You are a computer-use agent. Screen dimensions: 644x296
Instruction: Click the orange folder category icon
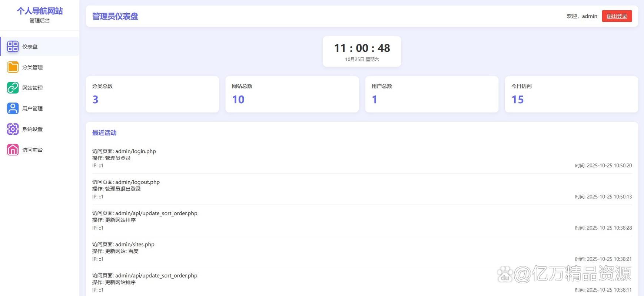(x=13, y=67)
